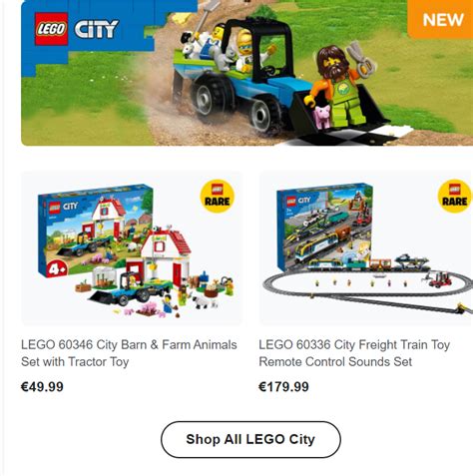Open LEGO 60336 City Freight Train title link
The height and width of the screenshot is (476, 473).
click(x=354, y=353)
